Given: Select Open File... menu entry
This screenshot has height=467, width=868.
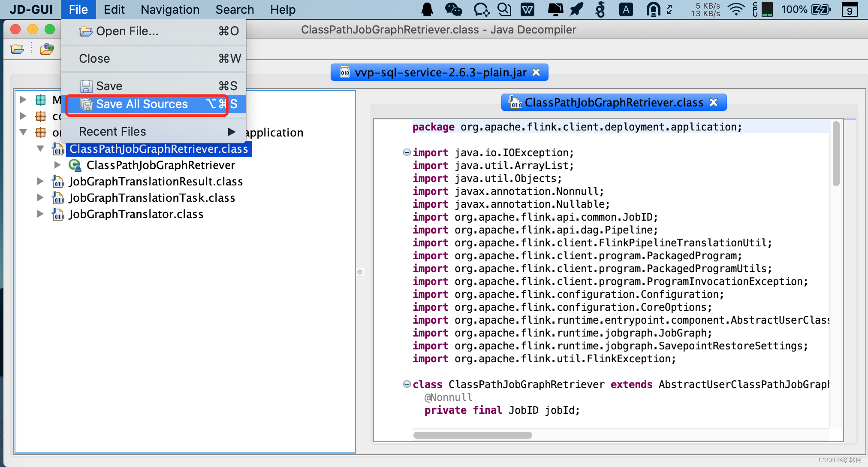Looking at the screenshot, I should point(127,31).
